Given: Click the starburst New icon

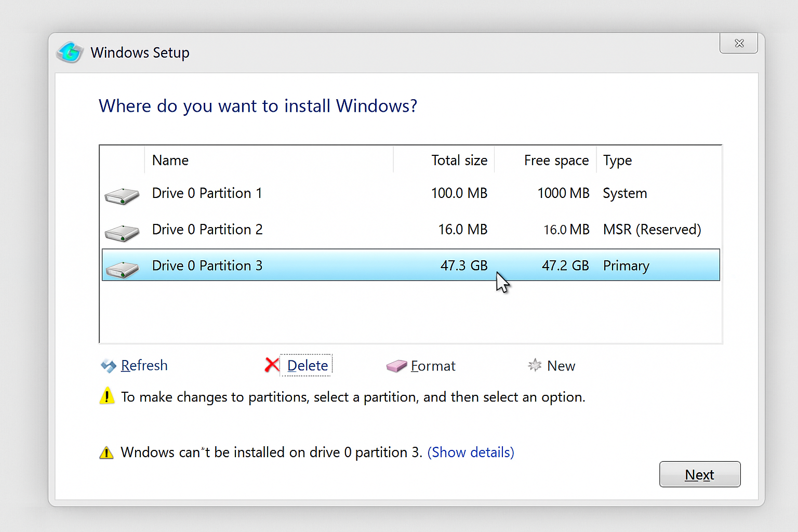Looking at the screenshot, I should [535, 365].
